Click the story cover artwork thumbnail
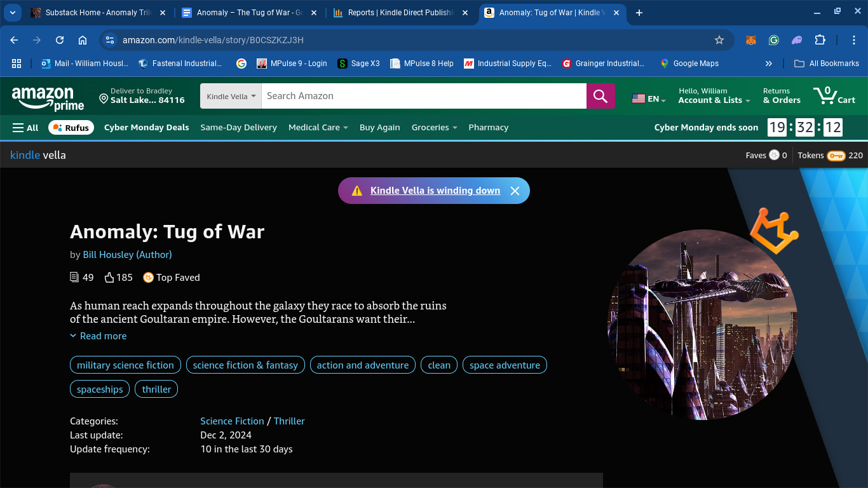 coord(702,324)
